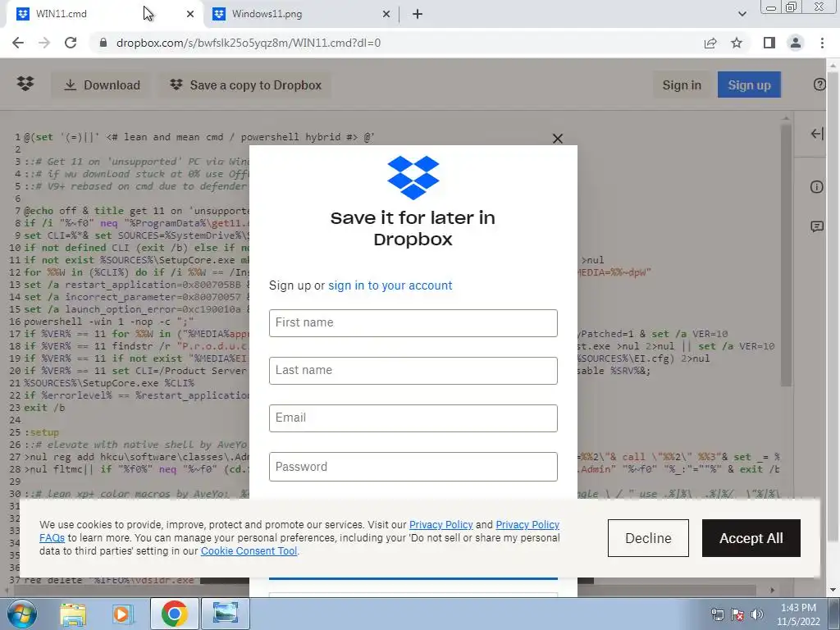The width and height of the screenshot is (840, 630).
Task: Click the site lock icon in address bar
Action: click(103, 43)
